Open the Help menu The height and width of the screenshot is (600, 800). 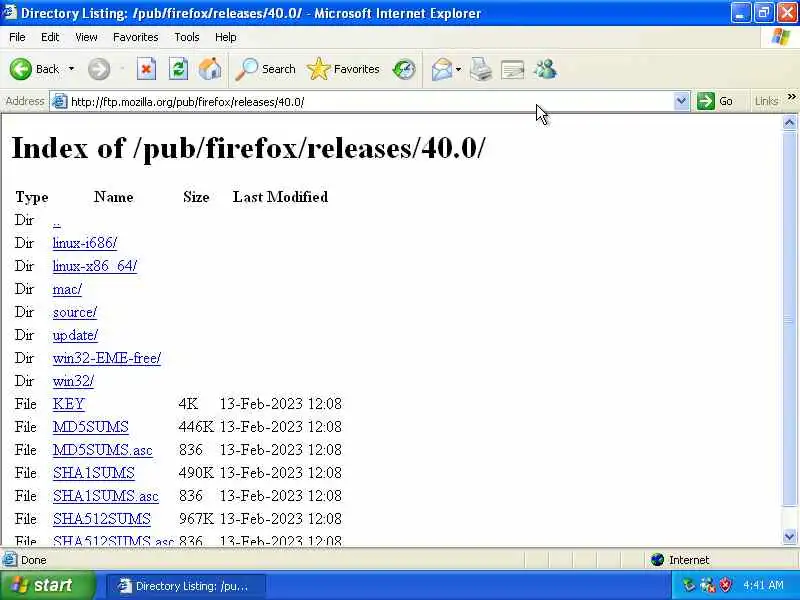click(x=226, y=37)
